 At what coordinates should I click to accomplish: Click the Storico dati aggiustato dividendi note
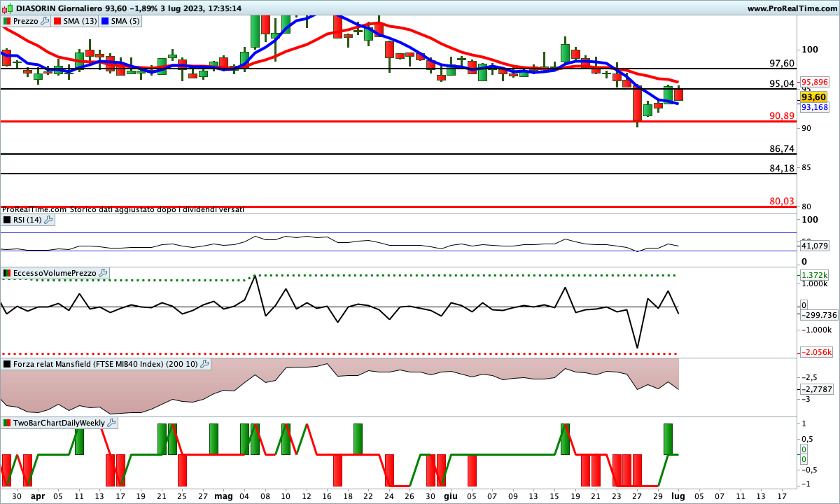(x=157, y=209)
